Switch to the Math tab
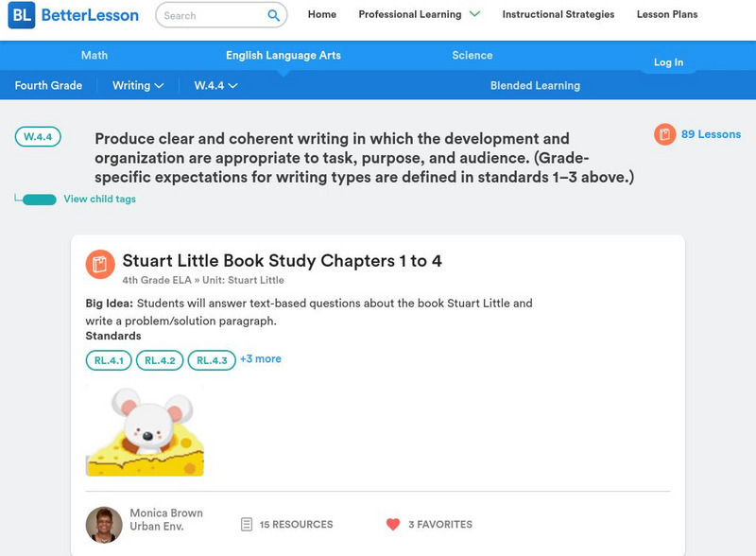756x556 pixels. [94, 56]
